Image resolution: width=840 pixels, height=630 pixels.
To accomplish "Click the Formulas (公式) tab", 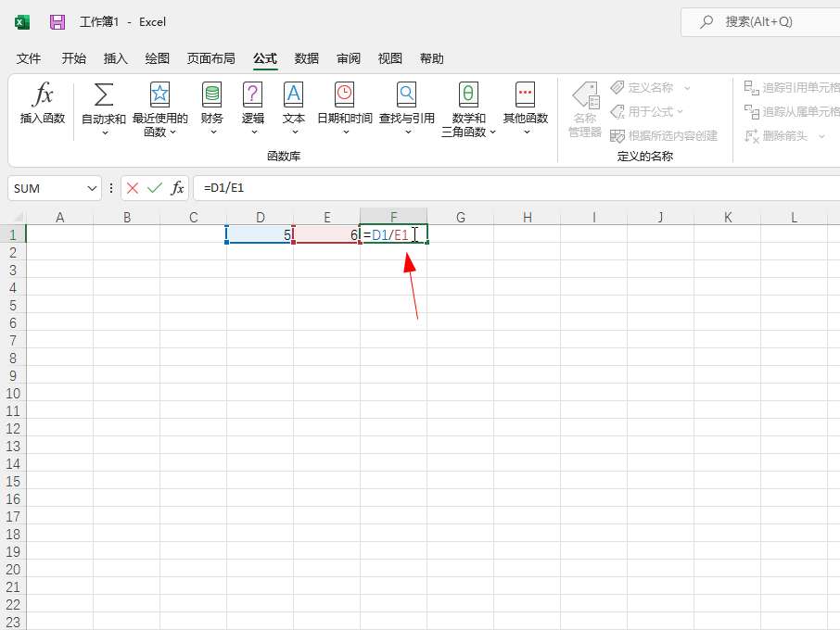I will 264,58.
